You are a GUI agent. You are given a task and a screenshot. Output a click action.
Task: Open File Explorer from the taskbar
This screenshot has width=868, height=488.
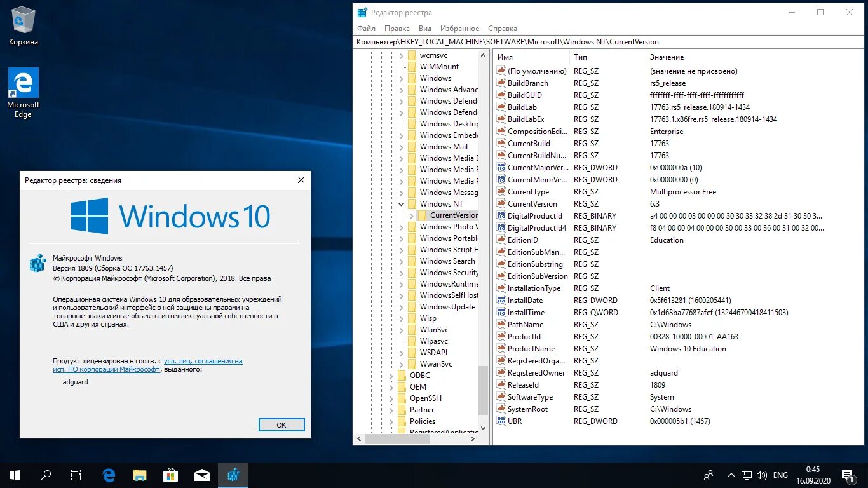140,475
